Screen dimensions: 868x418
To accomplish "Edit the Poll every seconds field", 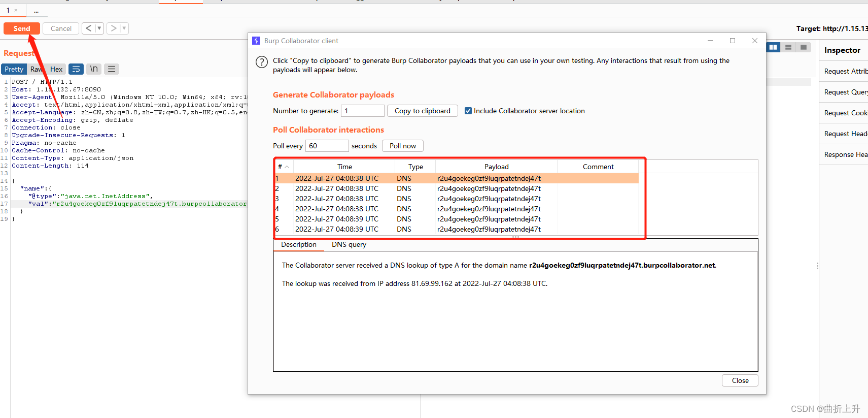I will (x=327, y=146).
